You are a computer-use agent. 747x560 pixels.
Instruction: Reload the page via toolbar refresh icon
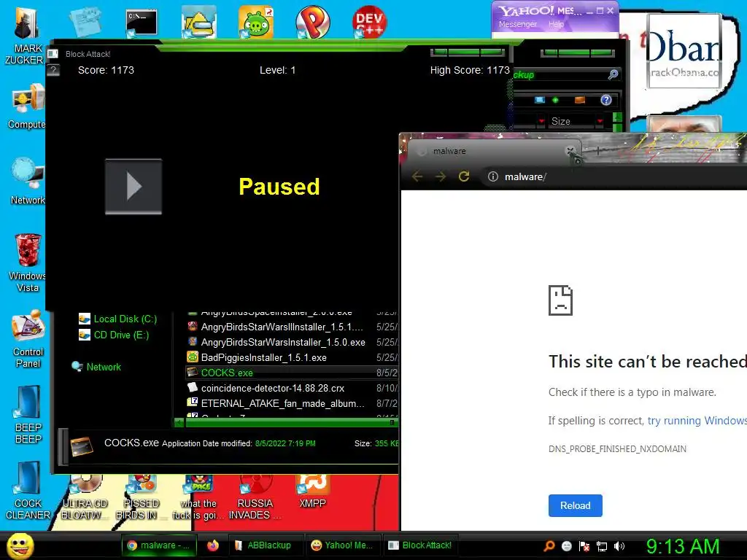click(464, 176)
